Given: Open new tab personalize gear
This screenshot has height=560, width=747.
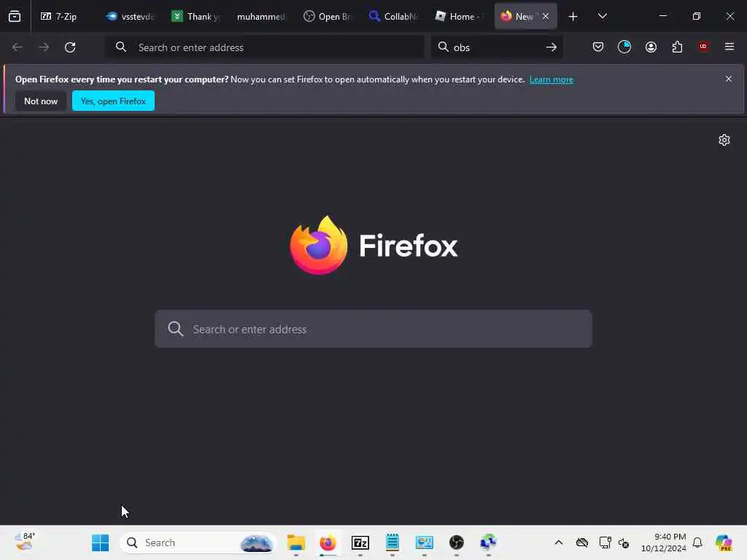Looking at the screenshot, I should point(724,140).
